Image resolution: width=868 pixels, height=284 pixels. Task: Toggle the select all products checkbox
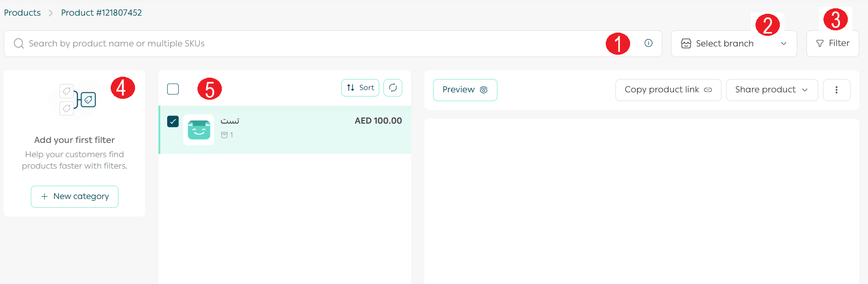[173, 89]
